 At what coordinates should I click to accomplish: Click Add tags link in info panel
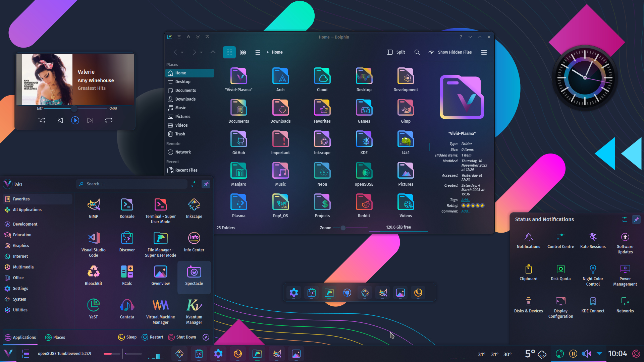(x=466, y=200)
